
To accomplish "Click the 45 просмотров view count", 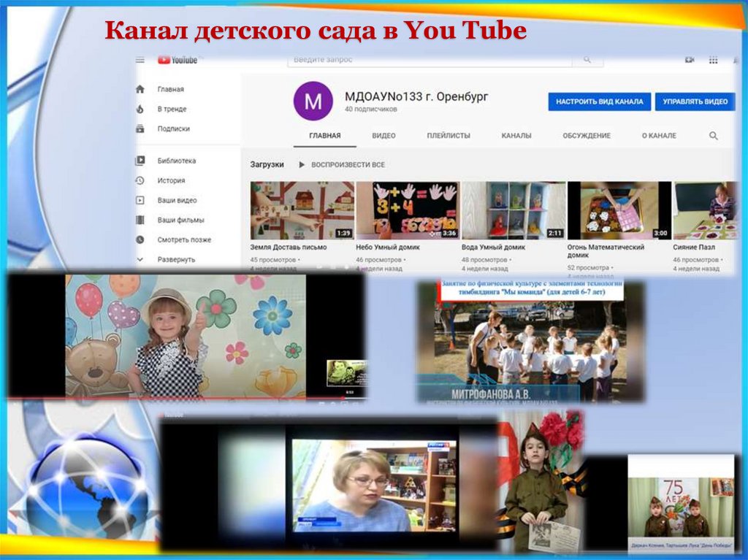I will [x=273, y=260].
